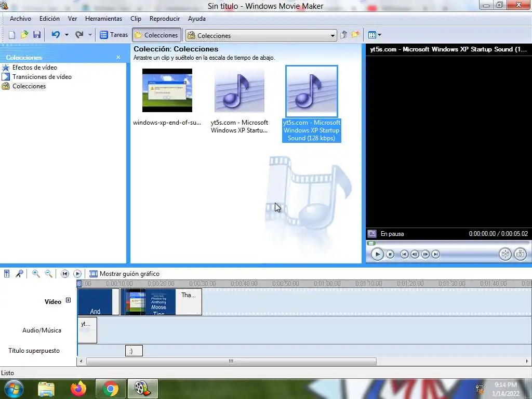This screenshot has width=532, height=399.
Task: Select the unhighlighted yt5s.com audio clip thumbnail
Action: [239, 90]
